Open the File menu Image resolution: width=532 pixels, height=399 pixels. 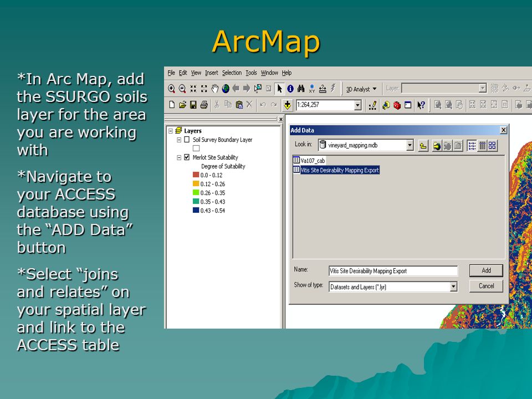coord(171,73)
